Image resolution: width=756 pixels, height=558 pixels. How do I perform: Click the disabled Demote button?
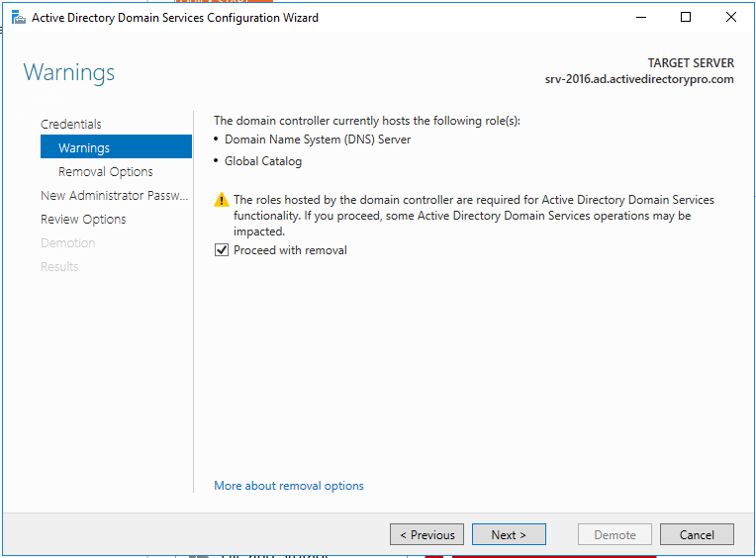(x=614, y=534)
